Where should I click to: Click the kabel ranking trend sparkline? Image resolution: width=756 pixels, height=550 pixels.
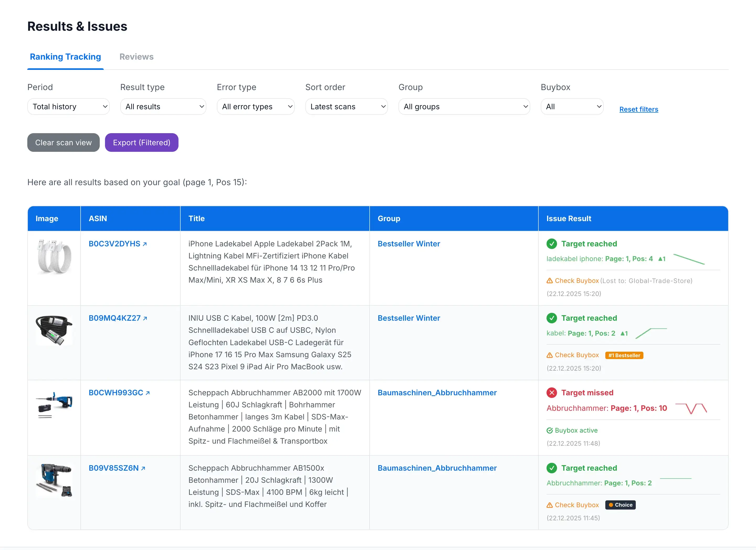click(x=651, y=333)
